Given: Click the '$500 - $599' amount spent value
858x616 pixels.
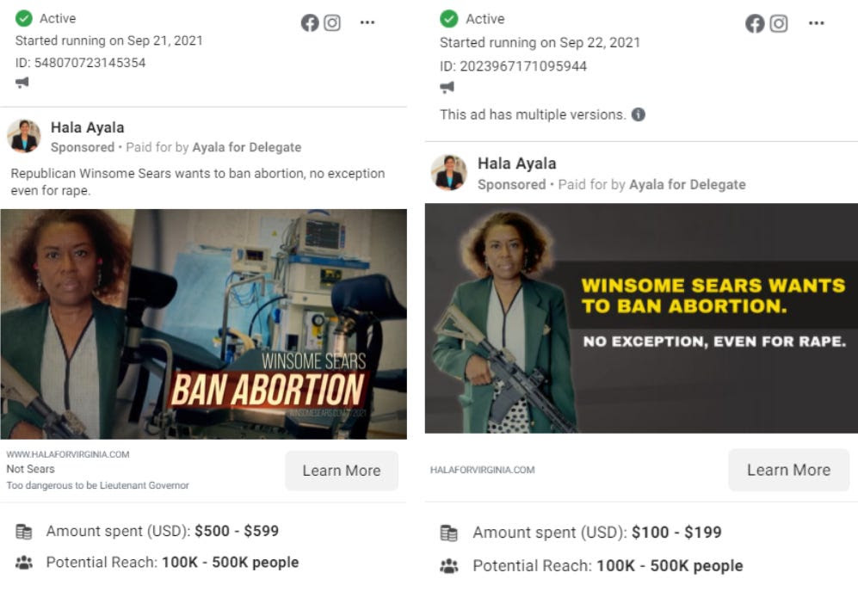Looking at the screenshot, I should tap(237, 531).
